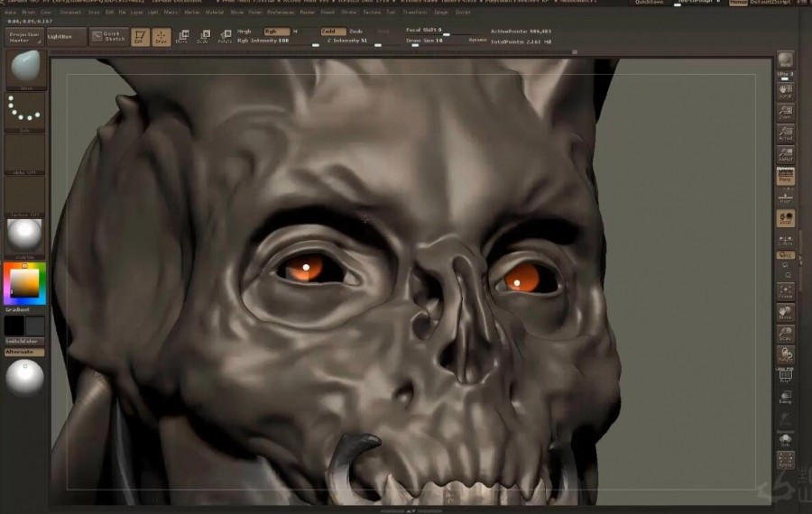Toggle the Alternate button
The height and width of the screenshot is (514, 812).
coord(24,353)
